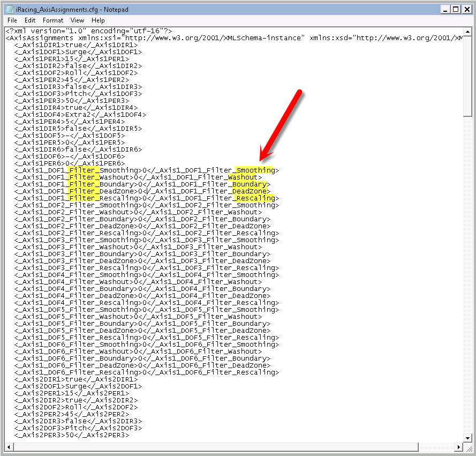Click the _Axis2PER2 45 line

[72, 414]
